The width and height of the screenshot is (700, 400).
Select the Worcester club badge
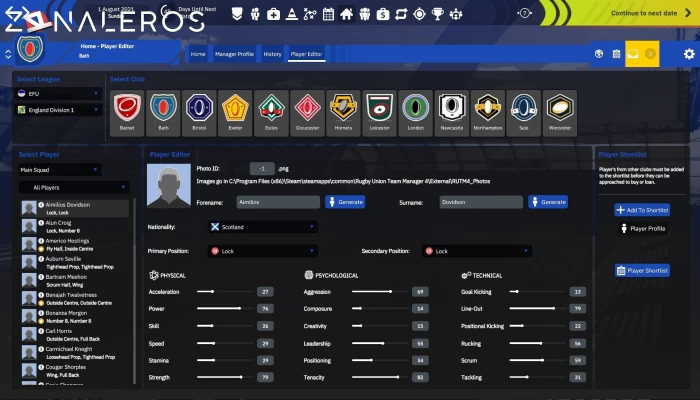tap(560, 113)
